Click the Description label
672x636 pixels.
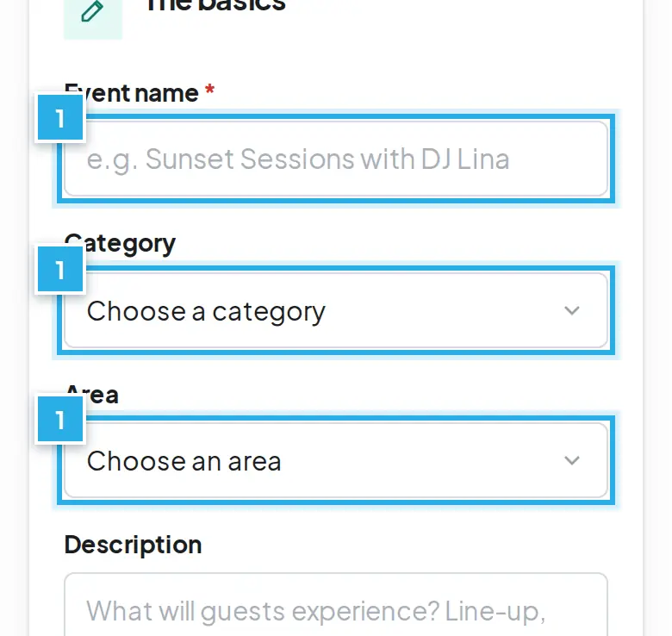[133, 546]
